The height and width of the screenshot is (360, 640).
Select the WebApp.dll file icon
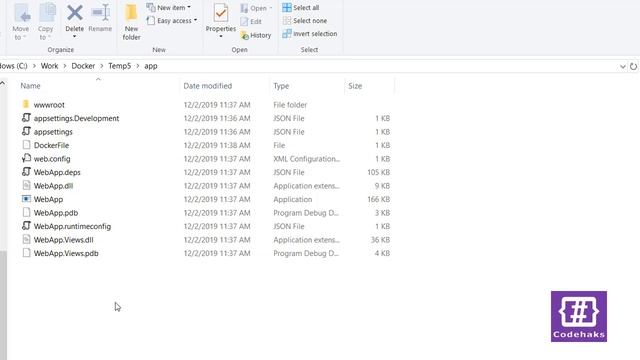pos(26,185)
